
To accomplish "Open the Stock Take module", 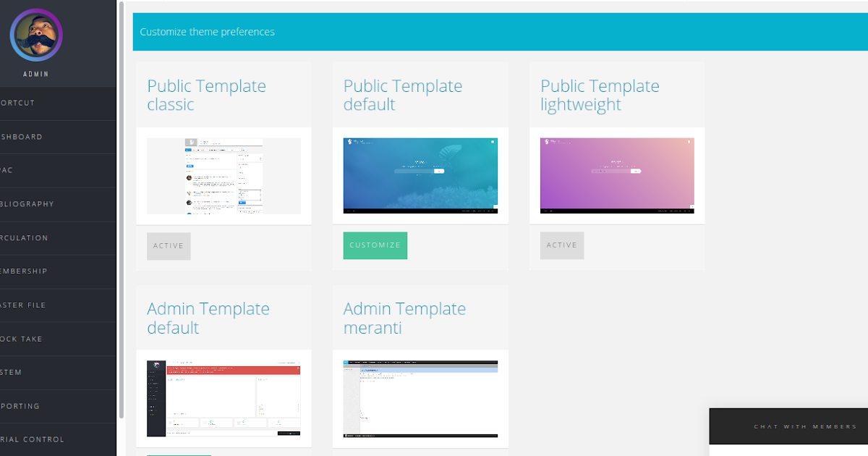I will pyautogui.click(x=29, y=339).
